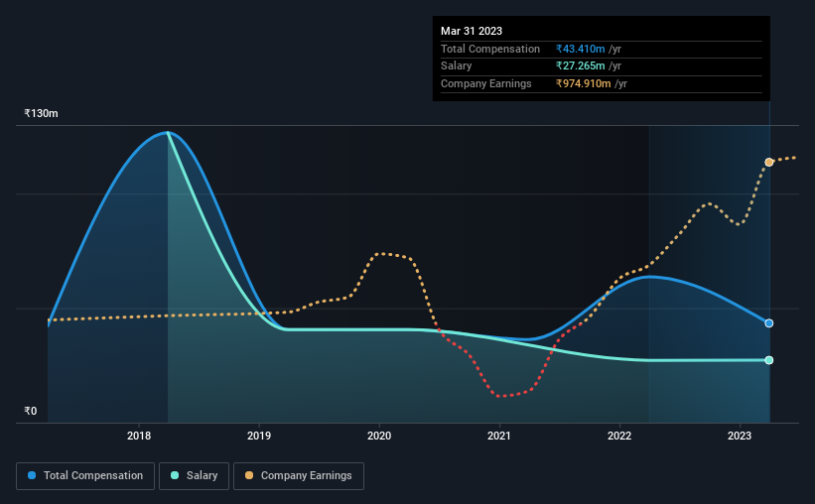Image resolution: width=815 pixels, height=504 pixels.
Task: Click the 2019 x-axis label
Action: pos(259,436)
